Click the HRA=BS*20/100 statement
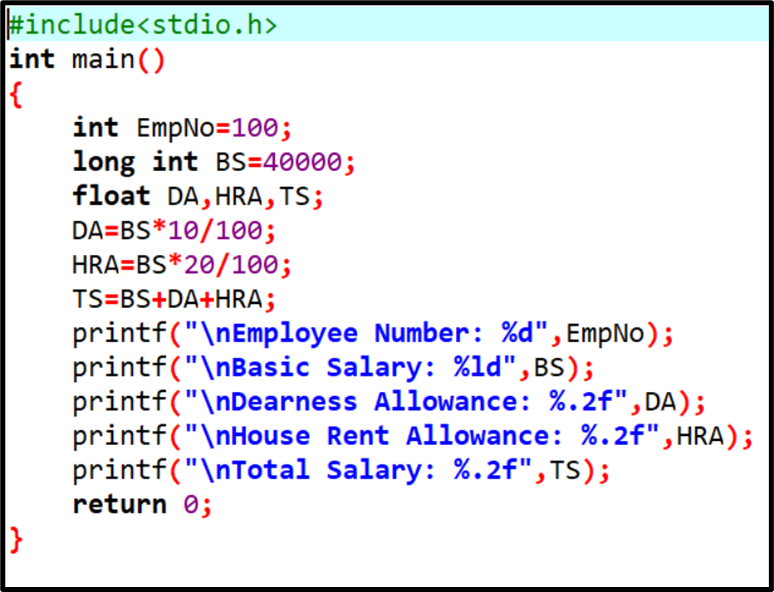The height and width of the screenshot is (592, 774). point(182,265)
